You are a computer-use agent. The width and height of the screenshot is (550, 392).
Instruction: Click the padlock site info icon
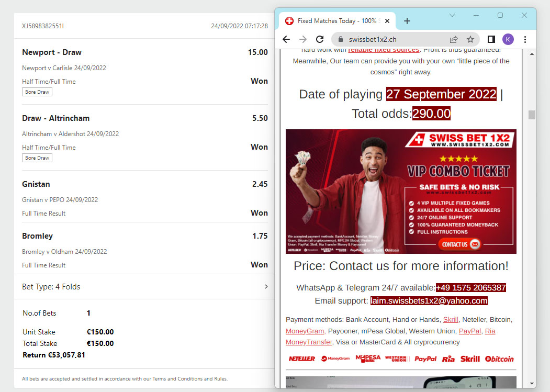coord(340,39)
